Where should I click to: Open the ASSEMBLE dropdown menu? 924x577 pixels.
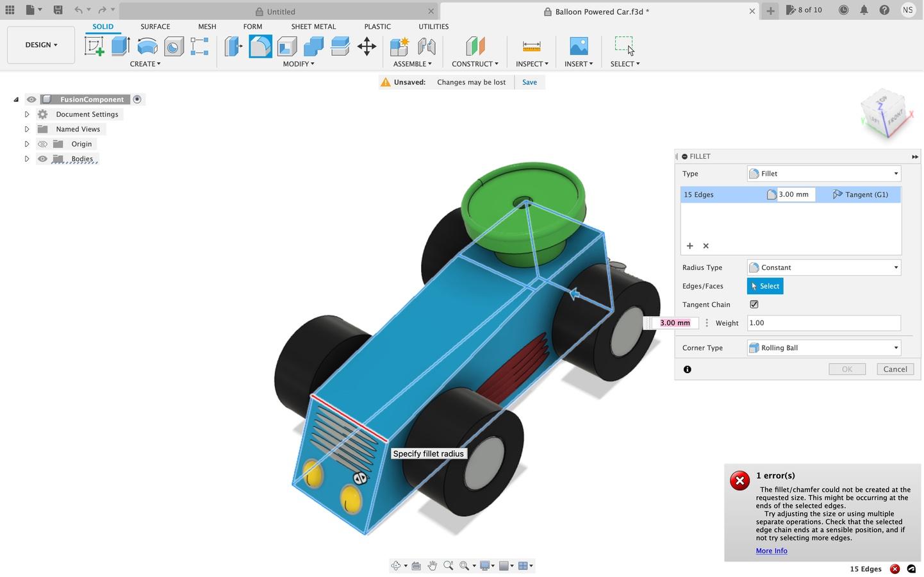(x=413, y=64)
